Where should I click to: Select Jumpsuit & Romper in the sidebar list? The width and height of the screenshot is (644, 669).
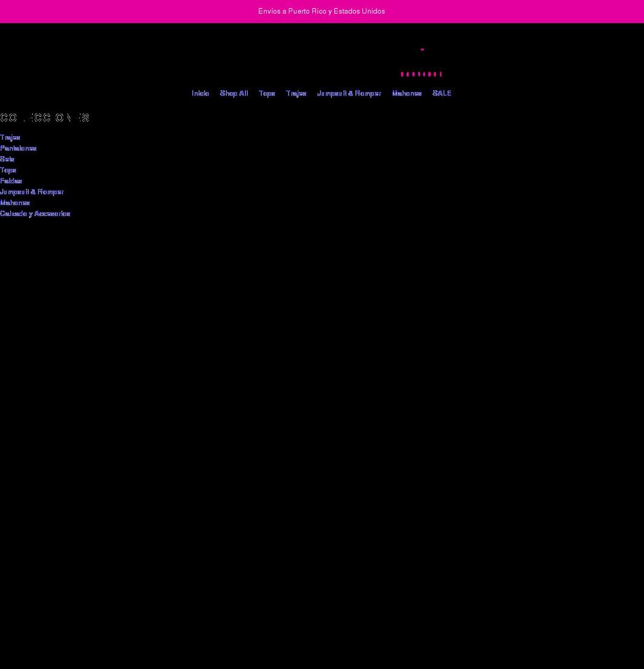click(32, 192)
